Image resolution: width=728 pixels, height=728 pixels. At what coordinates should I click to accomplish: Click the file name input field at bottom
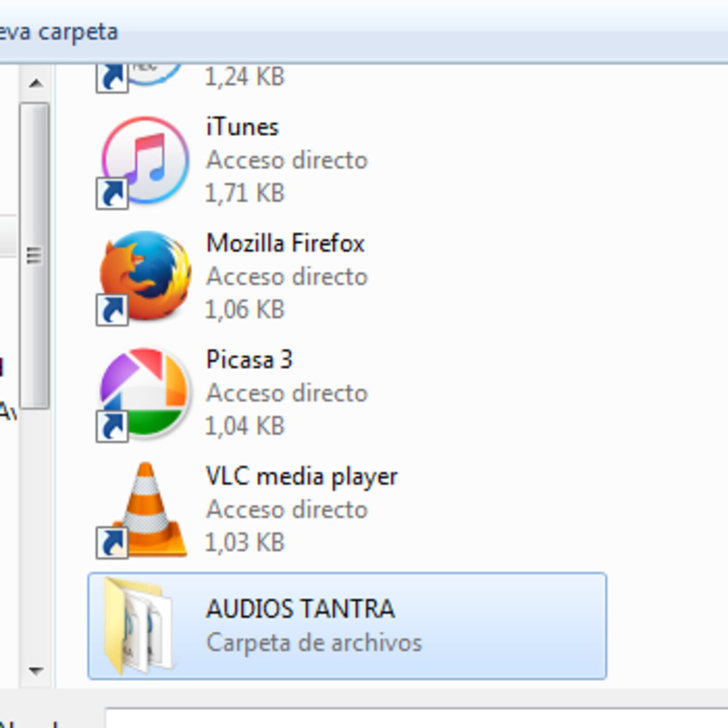click(x=416, y=718)
